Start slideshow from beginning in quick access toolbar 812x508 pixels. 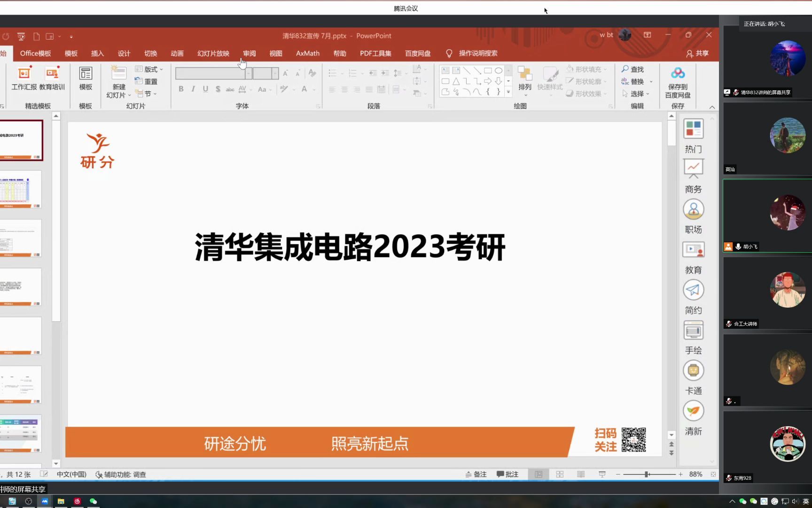click(21, 36)
